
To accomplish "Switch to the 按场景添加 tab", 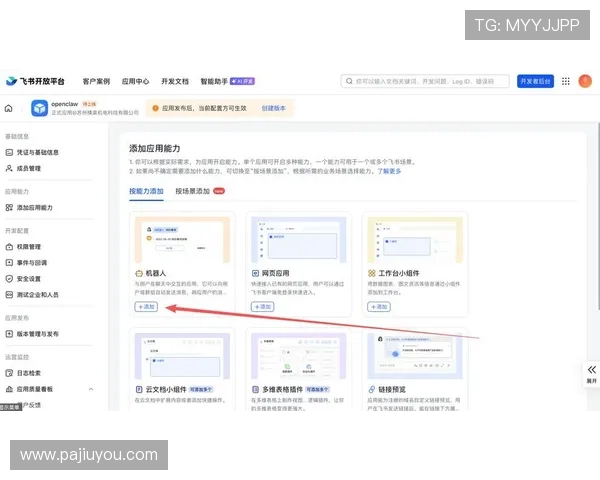I will click(192, 191).
